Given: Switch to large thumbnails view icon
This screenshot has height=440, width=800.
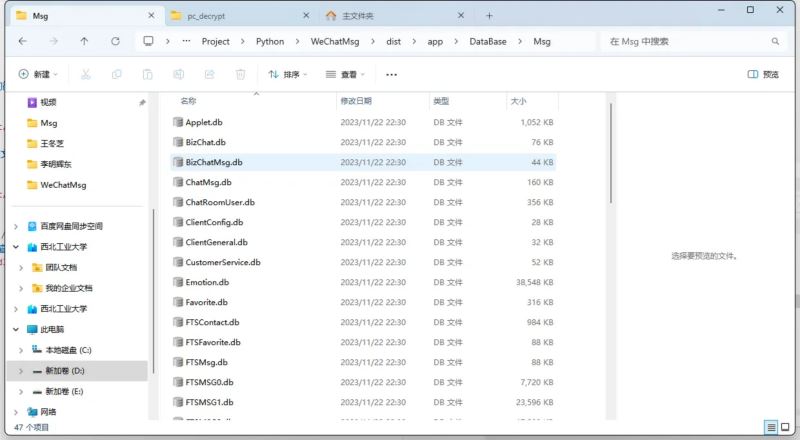Looking at the screenshot, I should 786,427.
